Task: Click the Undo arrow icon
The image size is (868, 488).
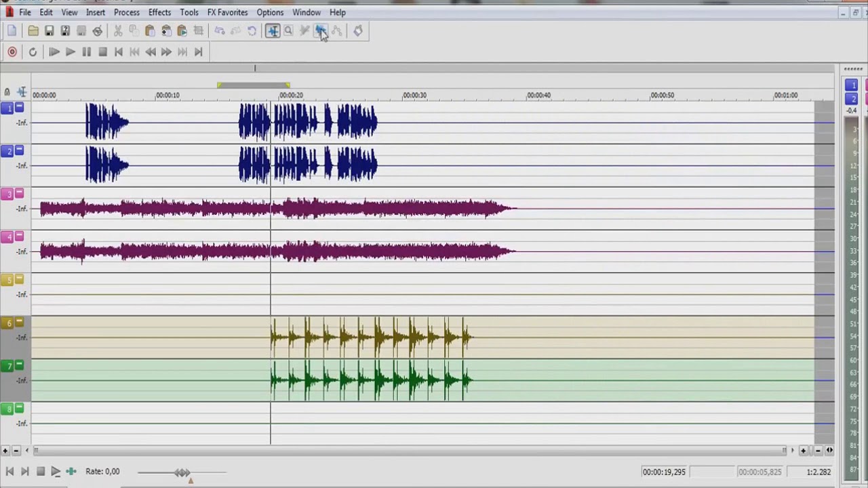Action: (220, 30)
